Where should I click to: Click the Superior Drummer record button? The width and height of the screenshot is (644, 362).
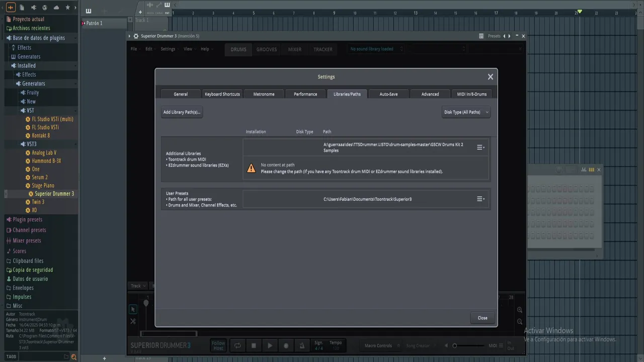(x=286, y=345)
